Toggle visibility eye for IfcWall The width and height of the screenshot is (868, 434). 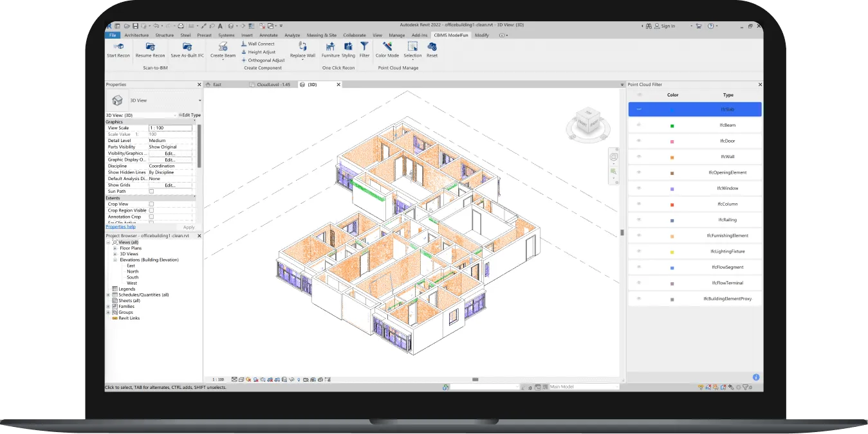pos(639,156)
